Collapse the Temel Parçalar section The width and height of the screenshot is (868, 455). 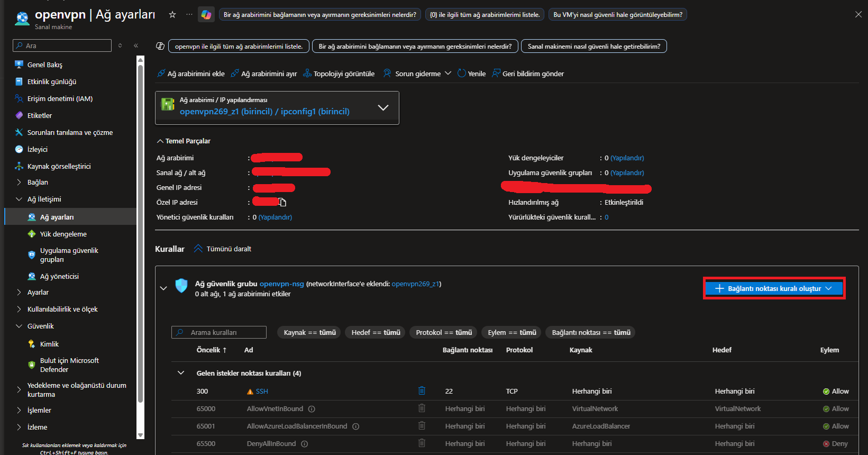tap(183, 141)
